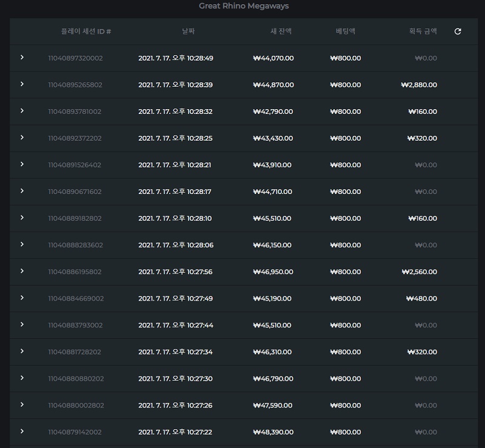
Task: Expand session row 11040880880202
Action: pos(22,378)
